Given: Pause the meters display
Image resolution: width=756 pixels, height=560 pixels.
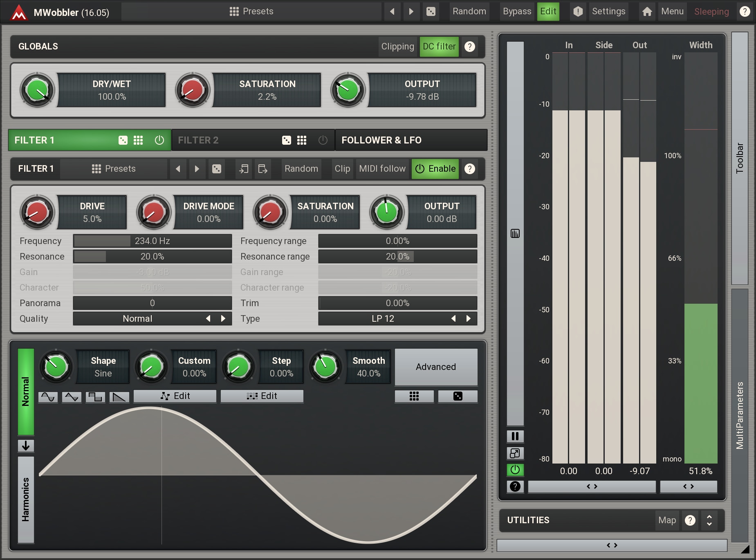Looking at the screenshot, I should point(515,436).
